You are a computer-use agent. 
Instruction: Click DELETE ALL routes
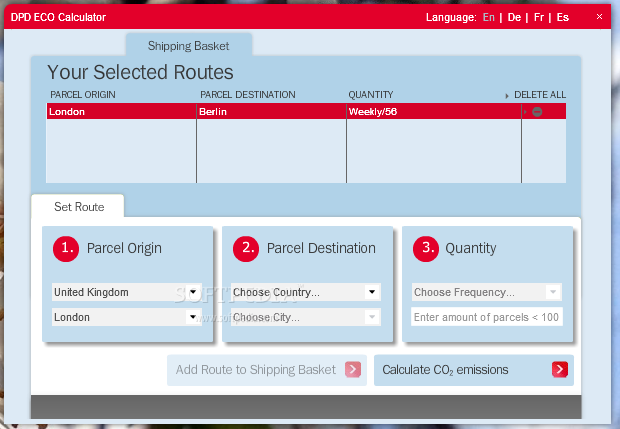tap(540, 95)
